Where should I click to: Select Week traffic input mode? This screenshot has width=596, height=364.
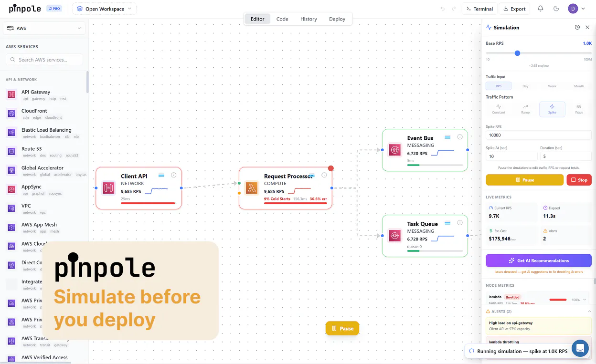(x=552, y=86)
